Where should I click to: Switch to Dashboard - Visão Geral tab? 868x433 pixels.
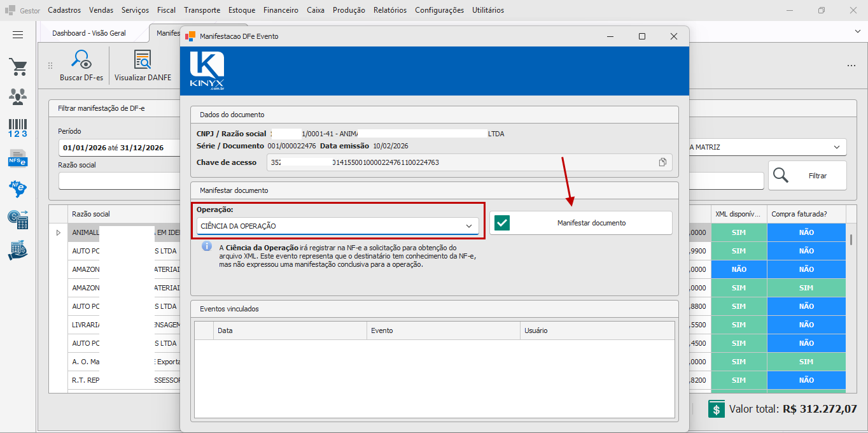pos(89,33)
